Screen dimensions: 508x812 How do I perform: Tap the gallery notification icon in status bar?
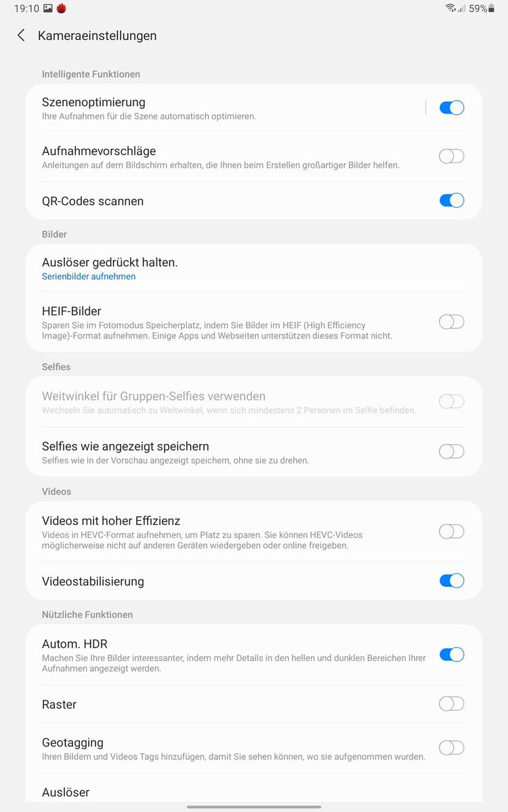[48, 9]
